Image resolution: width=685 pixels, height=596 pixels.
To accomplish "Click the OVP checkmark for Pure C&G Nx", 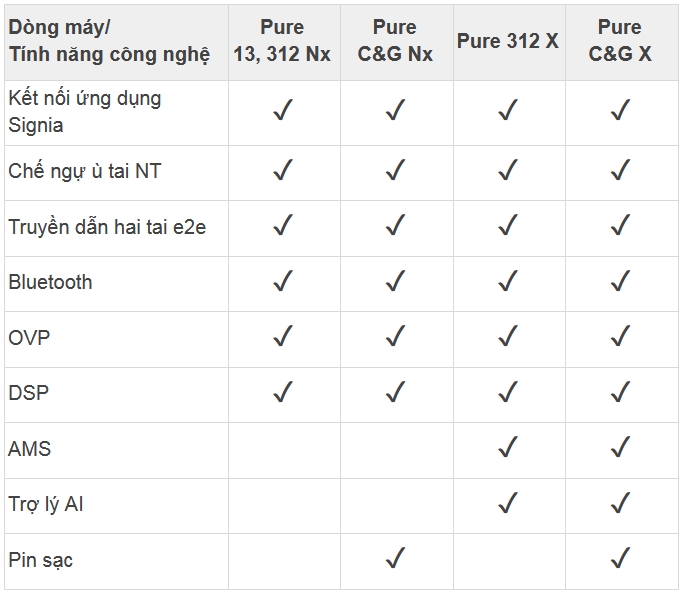I will (x=395, y=337).
